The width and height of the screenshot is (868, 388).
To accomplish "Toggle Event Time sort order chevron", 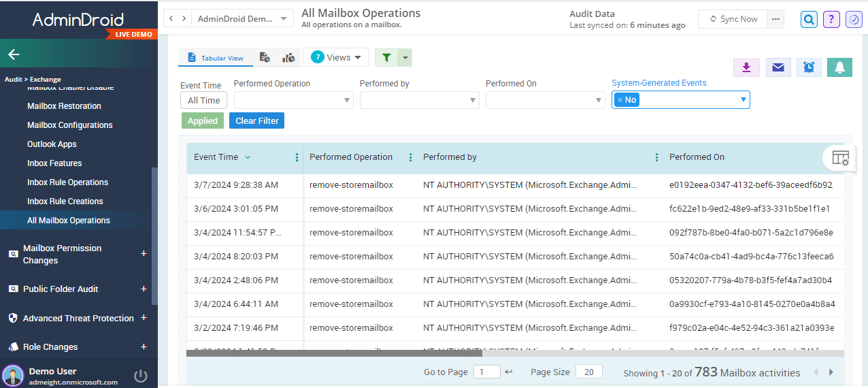I will (x=248, y=157).
